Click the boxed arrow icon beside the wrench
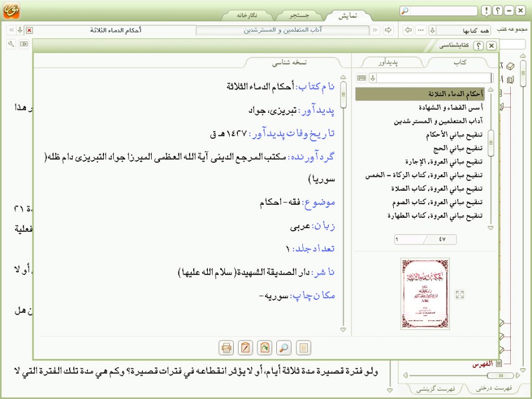532x399 pixels. click(24, 44)
